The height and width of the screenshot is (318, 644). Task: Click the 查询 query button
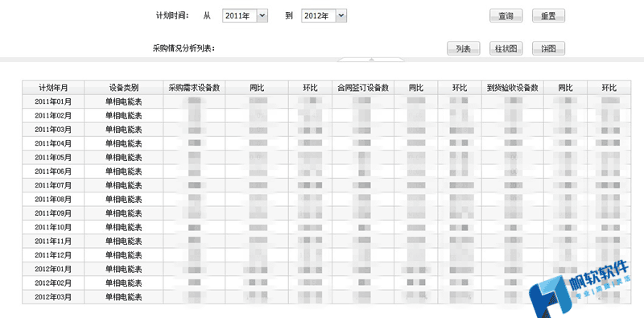point(506,16)
